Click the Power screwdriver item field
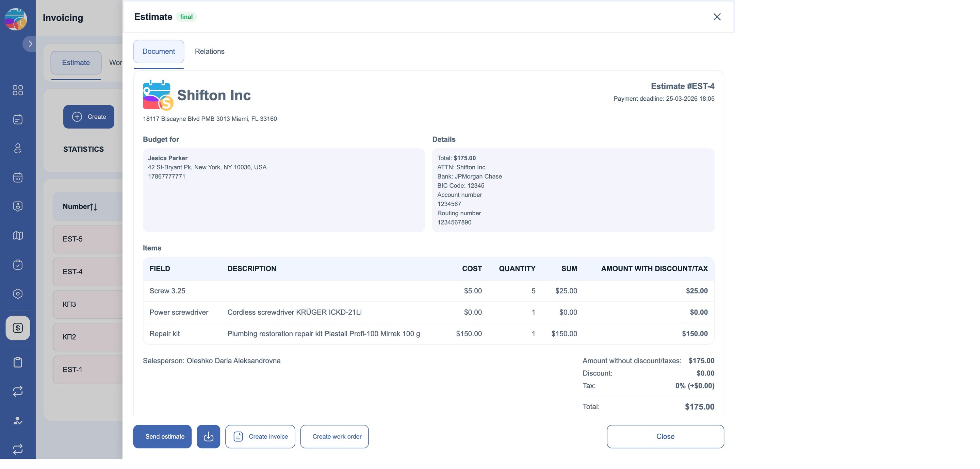The width and height of the screenshot is (980, 469). [x=179, y=312]
